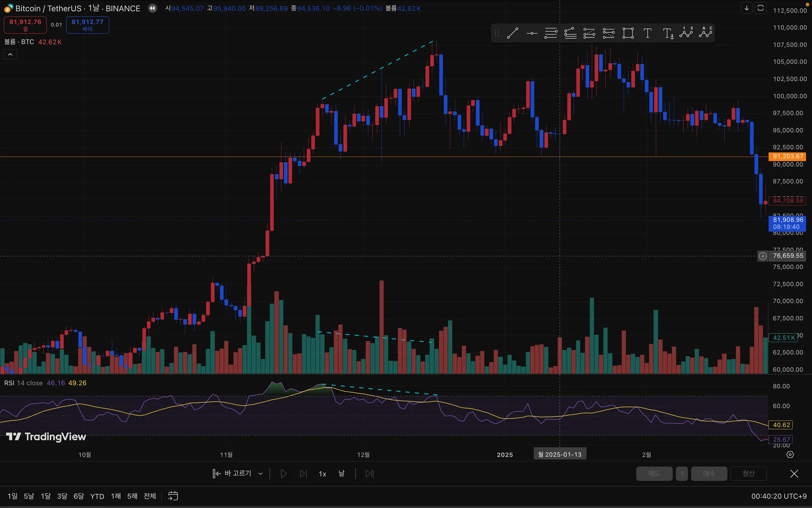Jump replay to real-time
Screen dimensions: 812x508
point(369,474)
